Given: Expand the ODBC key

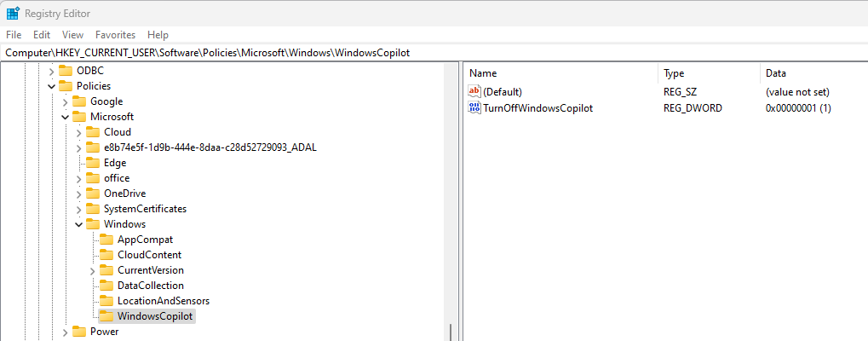Looking at the screenshot, I should (51, 71).
